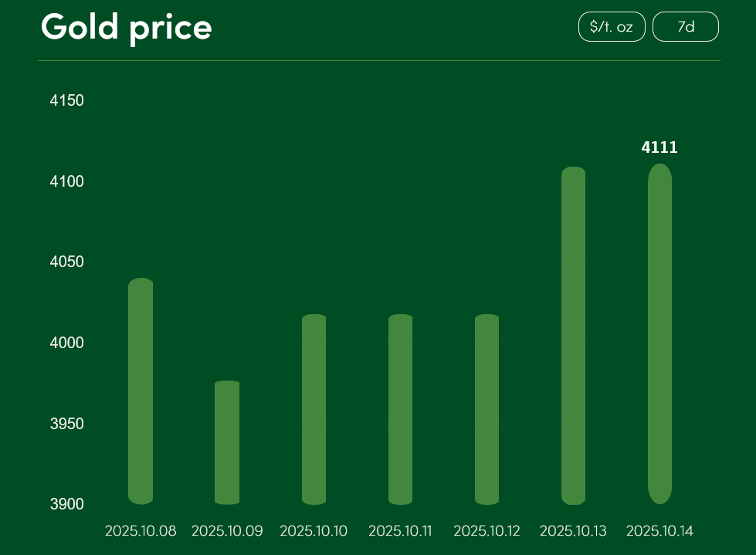Click the 2025.10.11 date label
Viewport: 756px width, 555px height.
[x=400, y=531]
